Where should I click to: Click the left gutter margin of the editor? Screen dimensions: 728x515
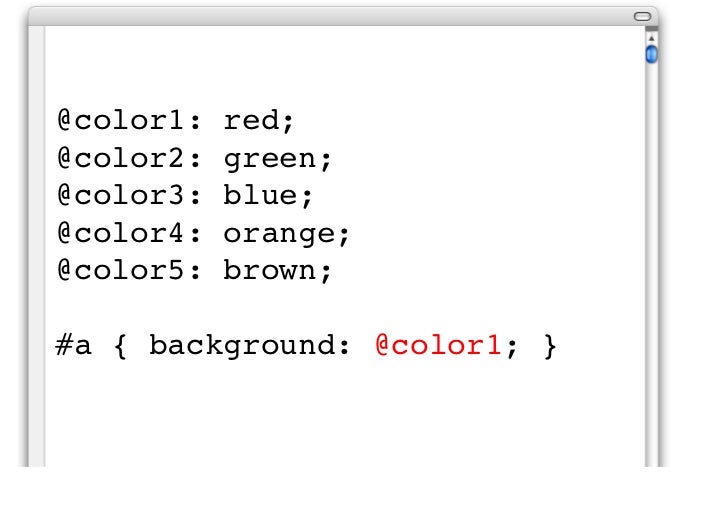point(37,246)
